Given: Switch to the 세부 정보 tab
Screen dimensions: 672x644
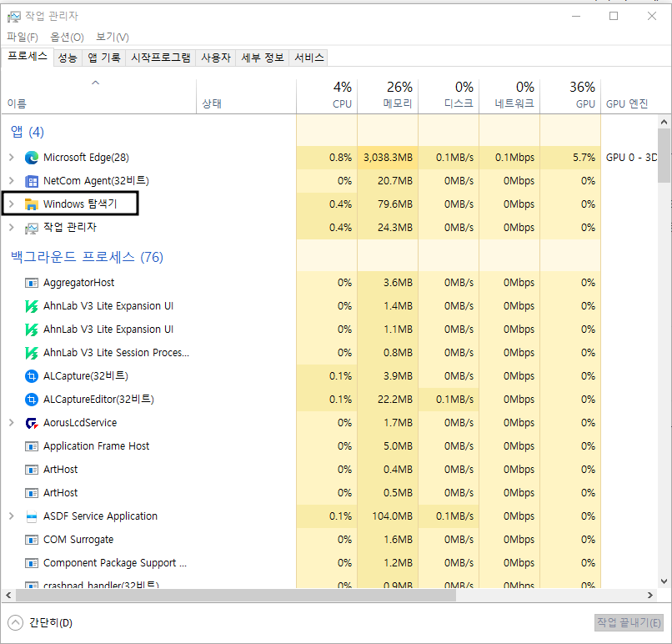Looking at the screenshot, I should point(263,58).
